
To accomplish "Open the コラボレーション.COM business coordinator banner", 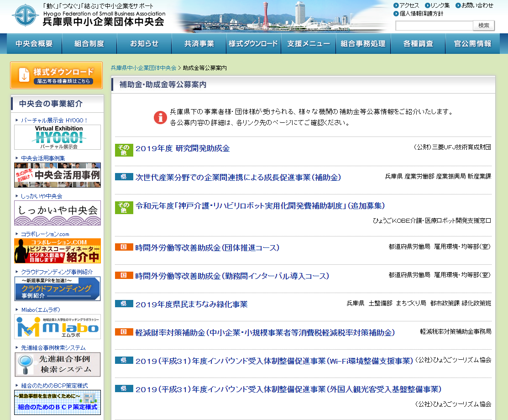I will pyautogui.click(x=57, y=251).
